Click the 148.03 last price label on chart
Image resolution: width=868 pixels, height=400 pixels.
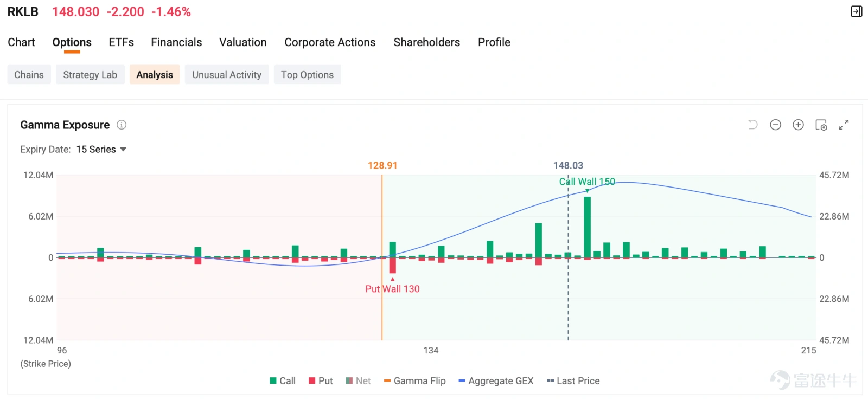(568, 165)
